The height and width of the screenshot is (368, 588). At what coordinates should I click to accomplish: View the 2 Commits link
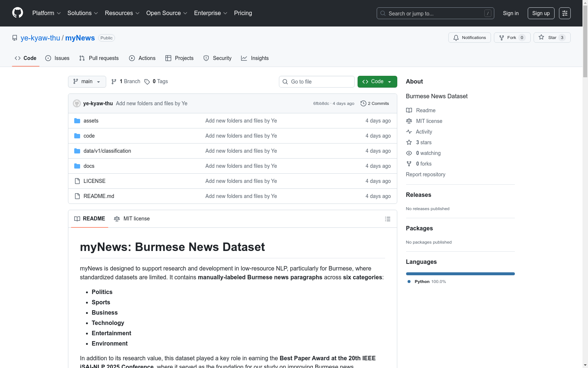point(375,103)
